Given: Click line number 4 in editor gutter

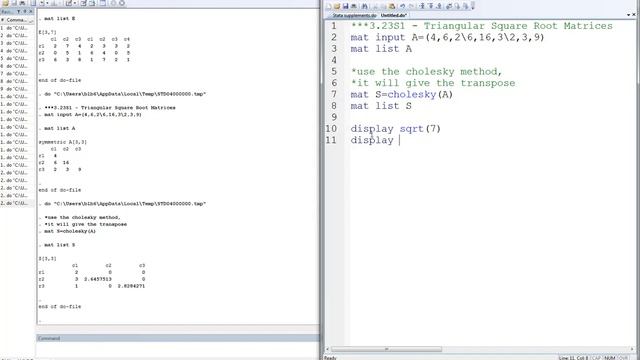Looking at the screenshot, I should (x=334, y=60).
